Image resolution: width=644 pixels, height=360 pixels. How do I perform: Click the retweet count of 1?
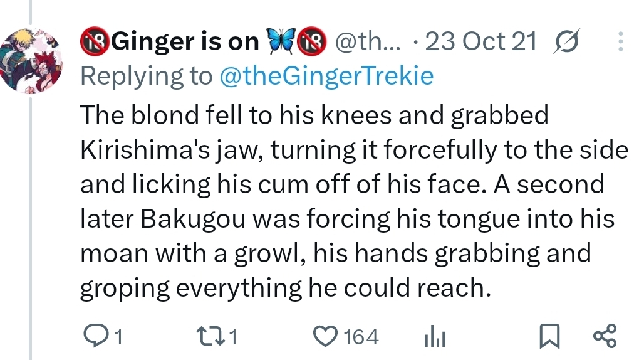pos(232,338)
